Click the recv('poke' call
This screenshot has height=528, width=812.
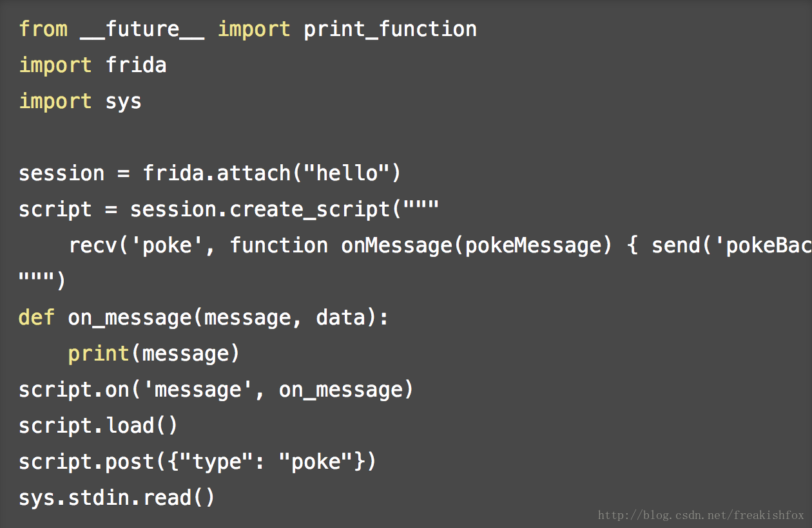pyautogui.click(x=130, y=245)
